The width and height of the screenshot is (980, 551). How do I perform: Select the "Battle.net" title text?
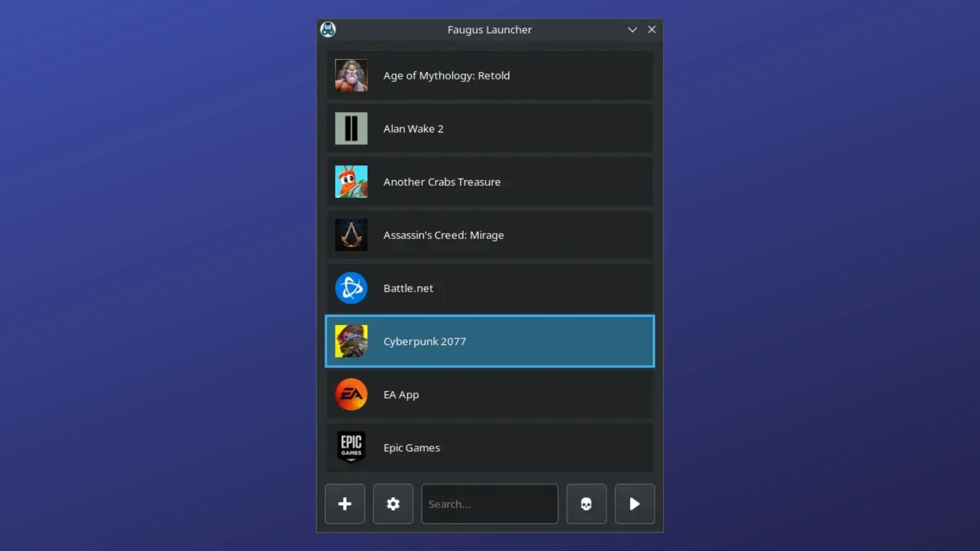[408, 288]
